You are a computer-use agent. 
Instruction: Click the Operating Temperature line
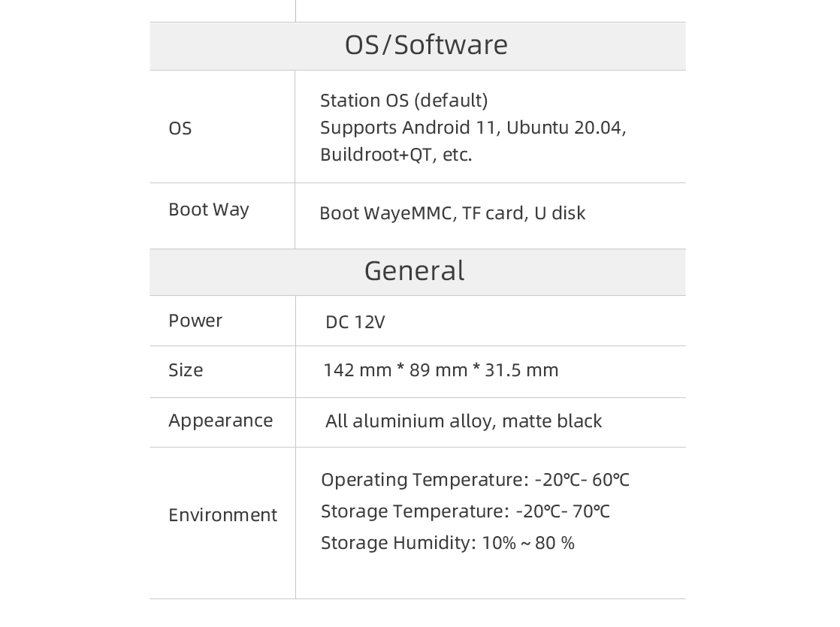click(x=475, y=480)
